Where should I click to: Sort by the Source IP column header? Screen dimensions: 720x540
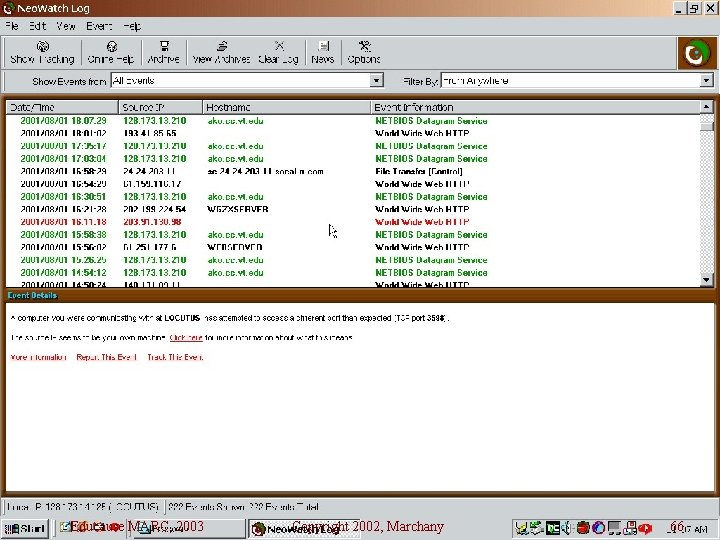pyautogui.click(x=160, y=107)
